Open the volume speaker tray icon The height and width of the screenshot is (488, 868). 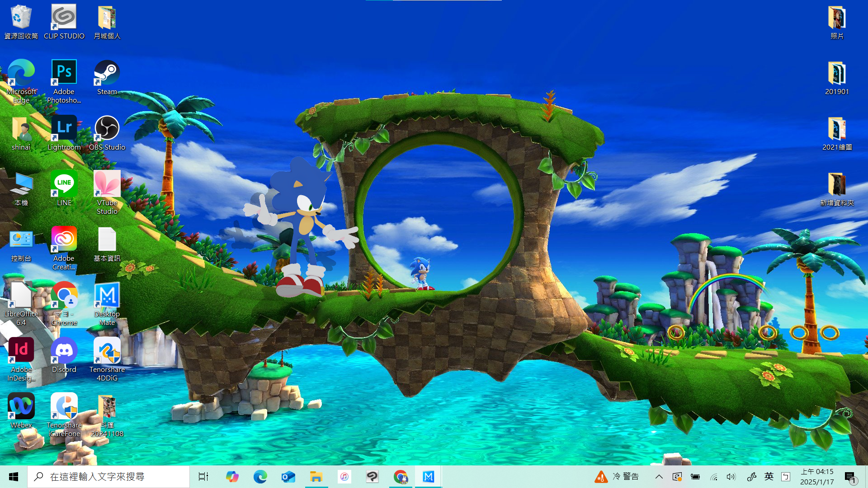click(731, 477)
